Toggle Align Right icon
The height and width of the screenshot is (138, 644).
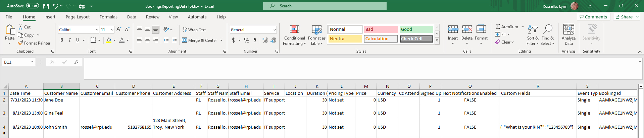156,40
